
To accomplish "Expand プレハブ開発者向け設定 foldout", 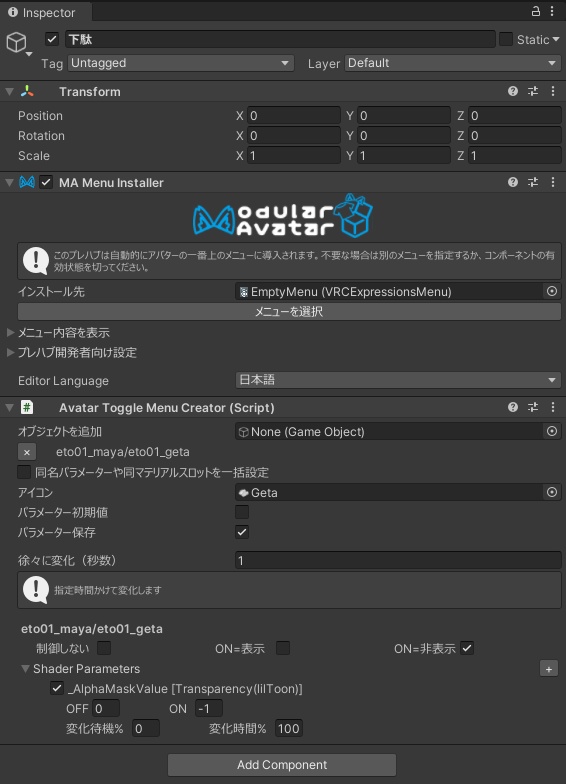I will point(10,352).
